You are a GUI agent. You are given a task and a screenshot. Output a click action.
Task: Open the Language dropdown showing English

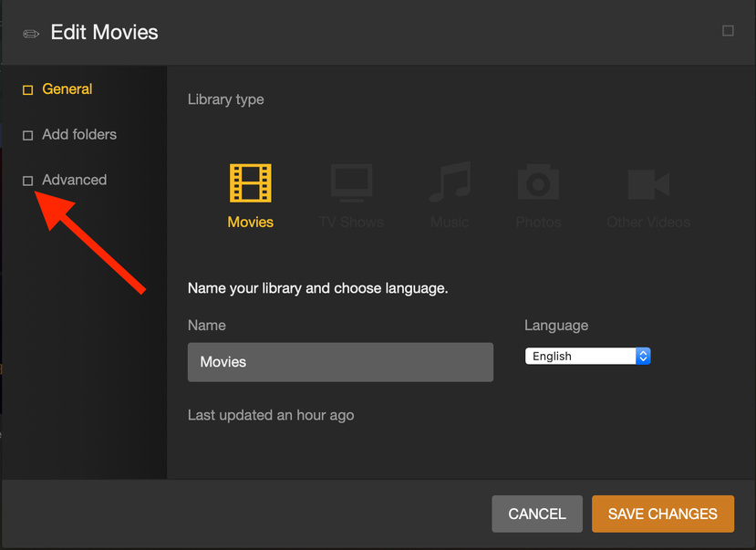[587, 357]
